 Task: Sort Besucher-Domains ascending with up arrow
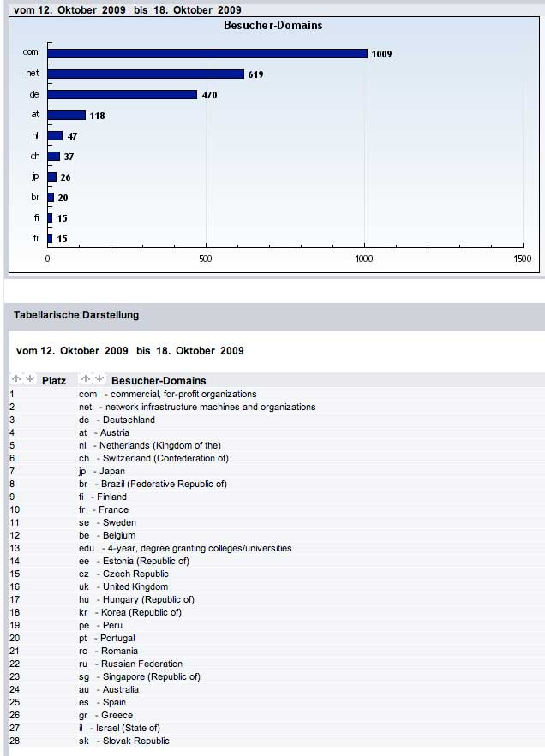(85, 379)
